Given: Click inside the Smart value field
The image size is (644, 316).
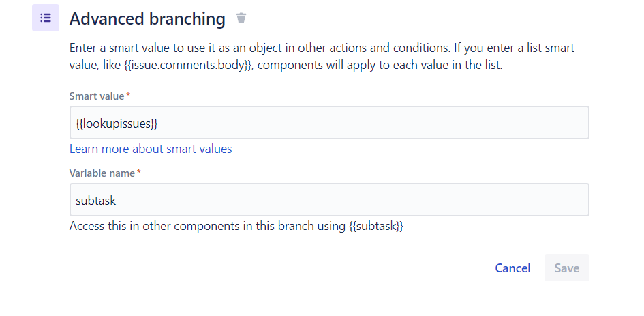Looking at the screenshot, I should [x=329, y=123].
